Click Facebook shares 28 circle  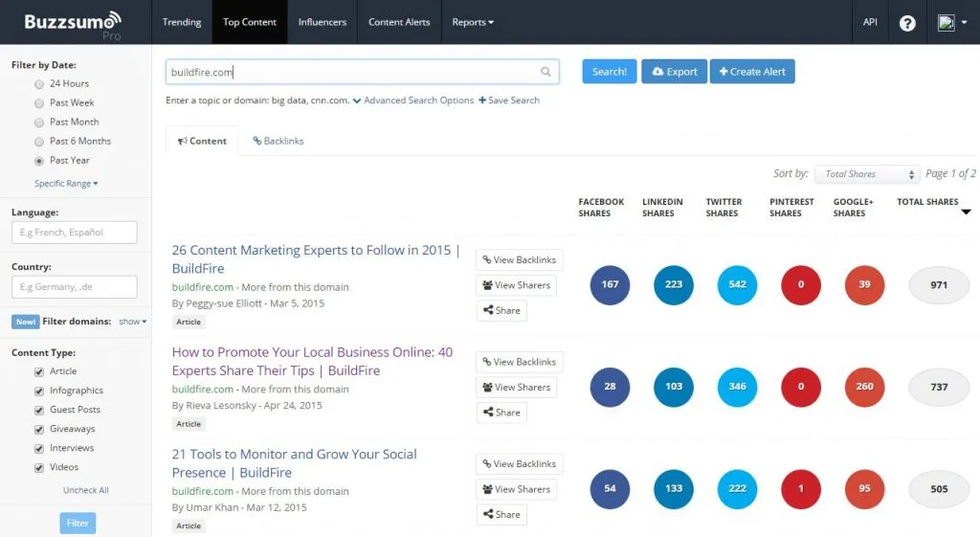pos(610,387)
